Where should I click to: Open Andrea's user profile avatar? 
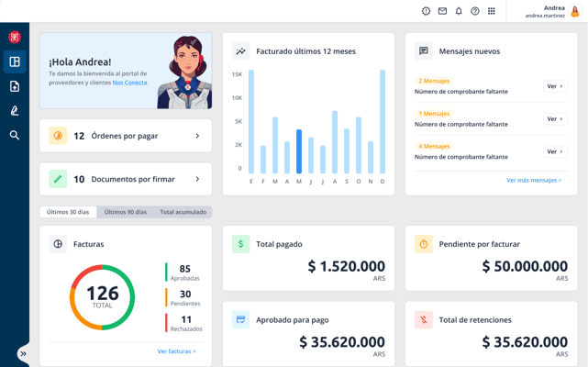click(575, 11)
